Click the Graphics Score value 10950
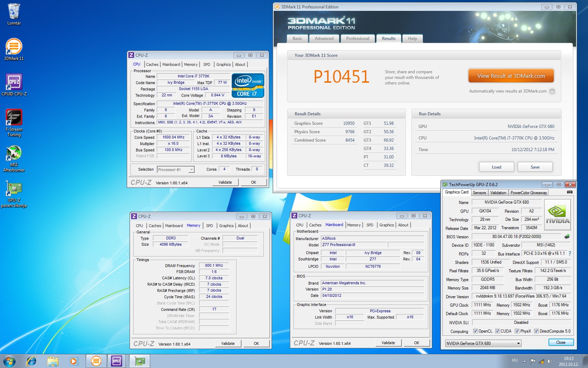The image size is (588, 368). click(349, 123)
